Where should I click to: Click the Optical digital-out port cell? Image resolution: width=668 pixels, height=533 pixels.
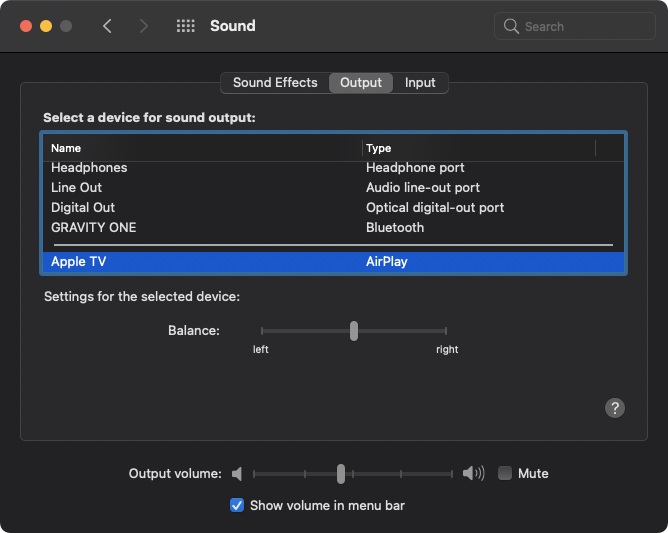[435, 207]
